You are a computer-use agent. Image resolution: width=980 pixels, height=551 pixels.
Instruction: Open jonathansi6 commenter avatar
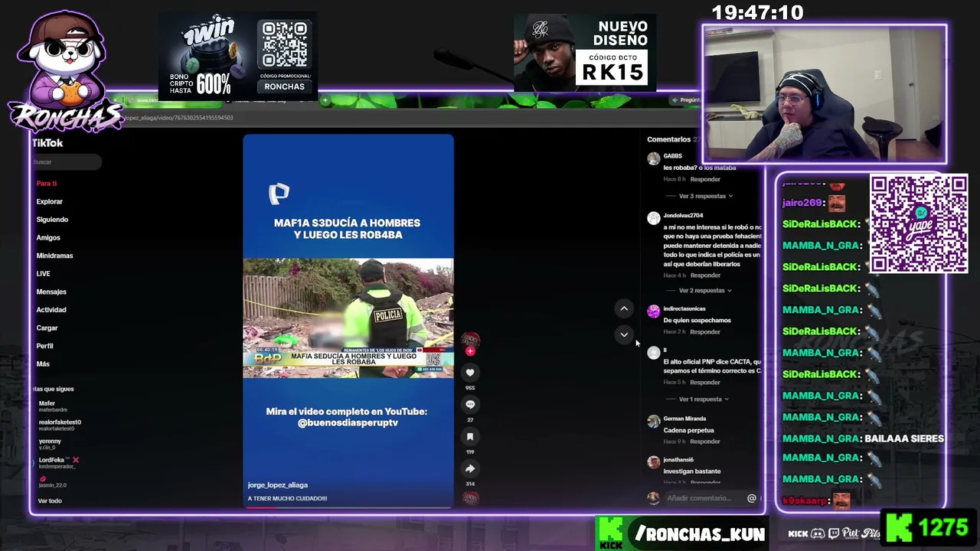tap(653, 462)
